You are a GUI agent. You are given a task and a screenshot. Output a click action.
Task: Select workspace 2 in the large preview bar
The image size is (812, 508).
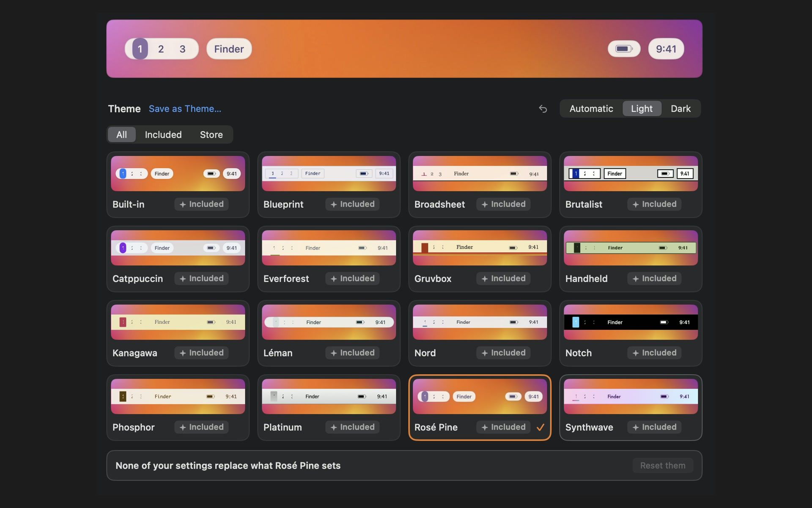pyautogui.click(x=161, y=49)
